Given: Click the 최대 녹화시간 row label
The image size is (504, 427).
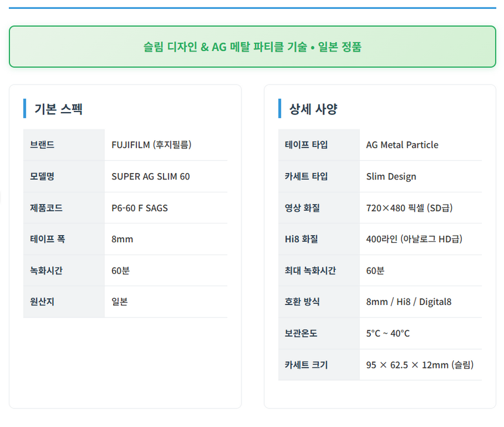Looking at the screenshot, I should tap(310, 270).
